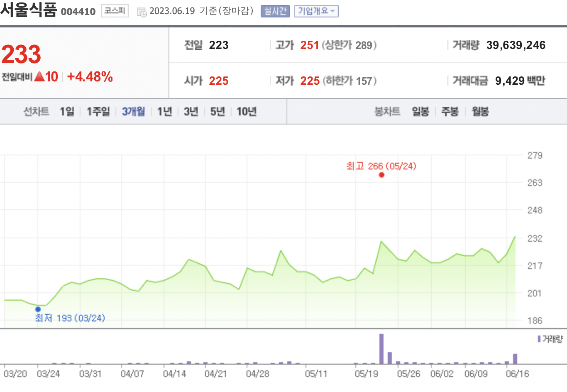Click the 서울식품 stock name title
The height and width of the screenshot is (392, 567).
(x=28, y=10)
